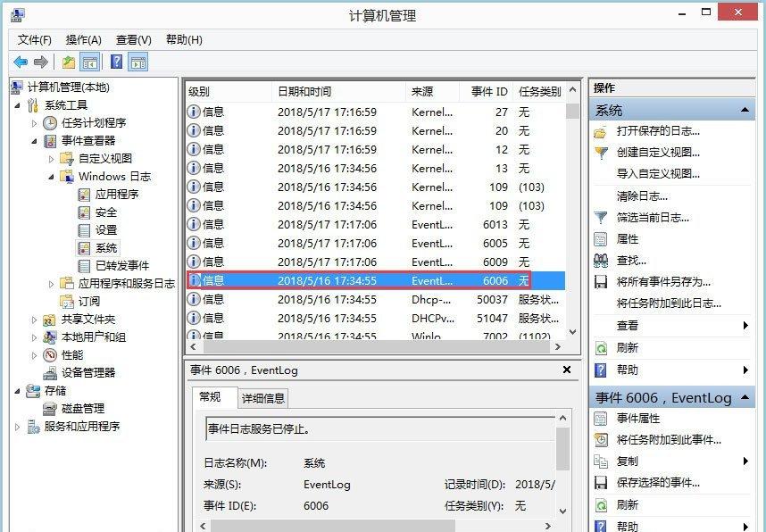点击工具栏上的帮助问号图标
This screenshot has width=766, height=532.
(114, 61)
